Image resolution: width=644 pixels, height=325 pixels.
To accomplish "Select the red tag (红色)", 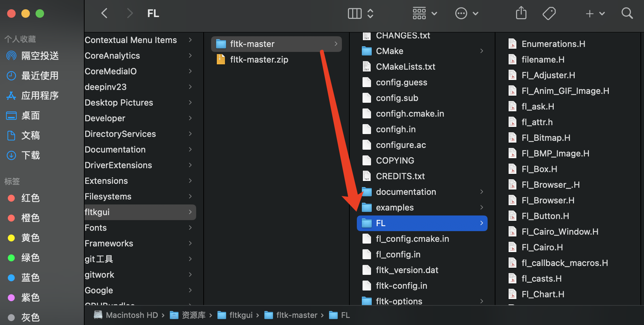I will (x=23, y=198).
